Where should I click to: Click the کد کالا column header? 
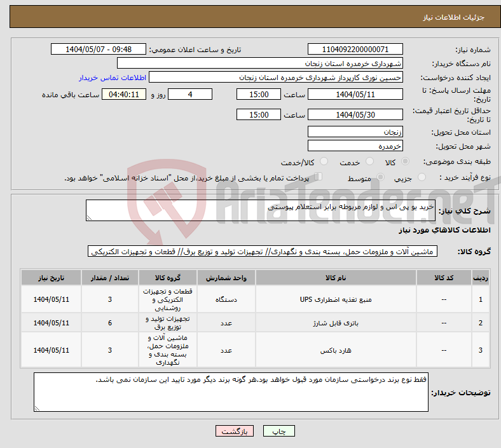pos(444,278)
